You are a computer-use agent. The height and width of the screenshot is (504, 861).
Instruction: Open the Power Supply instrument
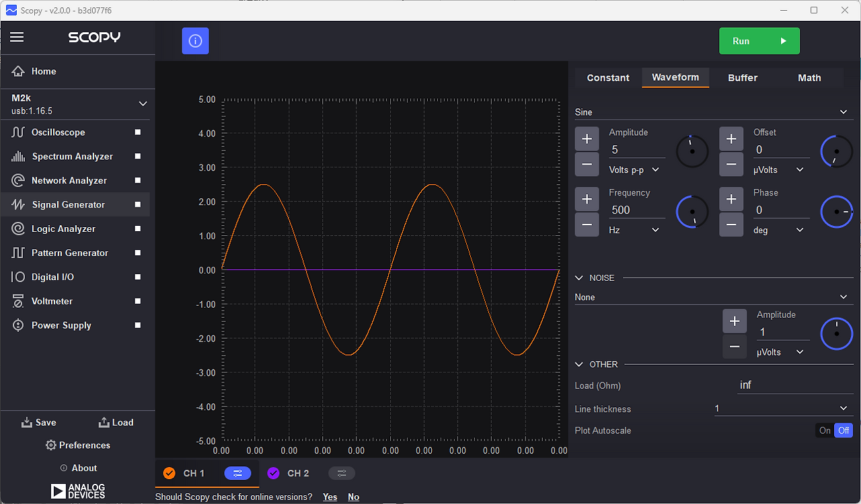(x=75, y=326)
